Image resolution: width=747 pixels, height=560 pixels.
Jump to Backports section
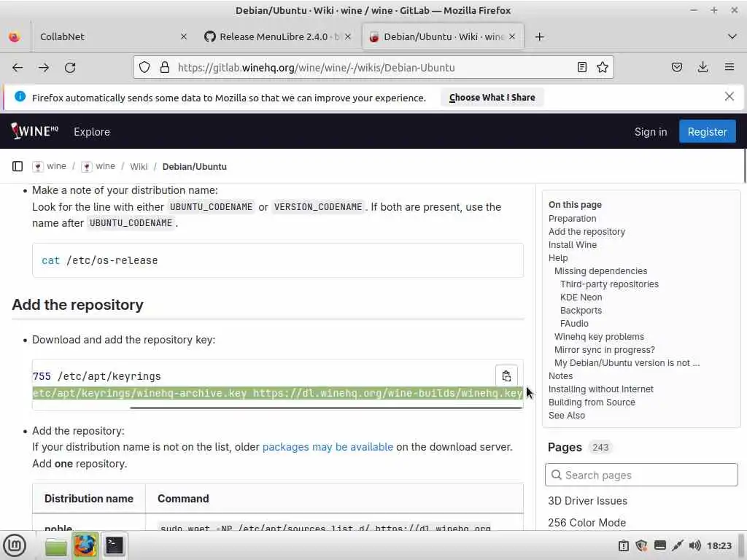[581, 311]
